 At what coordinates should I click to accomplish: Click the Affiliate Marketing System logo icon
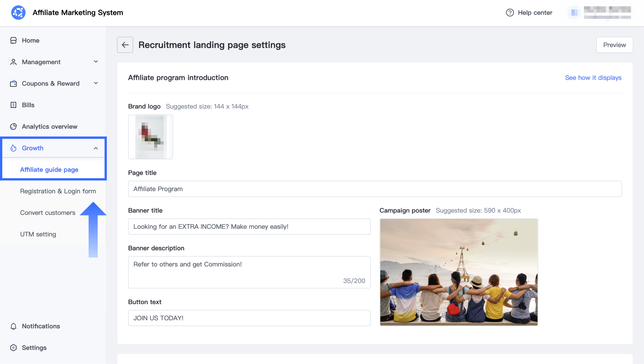[18, 12]
